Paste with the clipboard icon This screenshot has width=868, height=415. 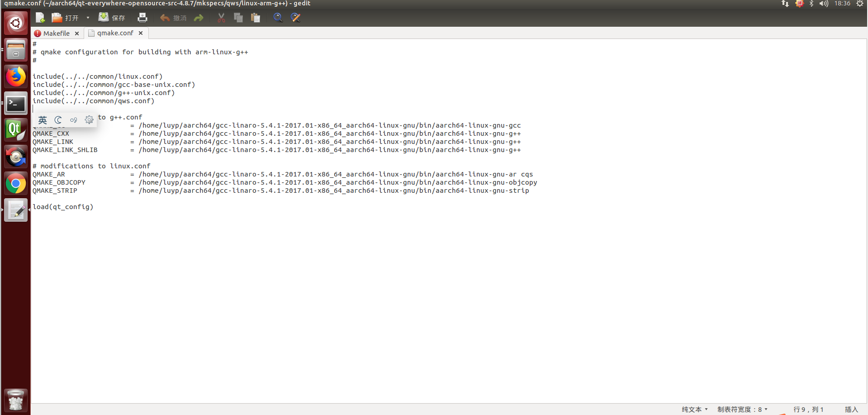[x=256, y=18]
